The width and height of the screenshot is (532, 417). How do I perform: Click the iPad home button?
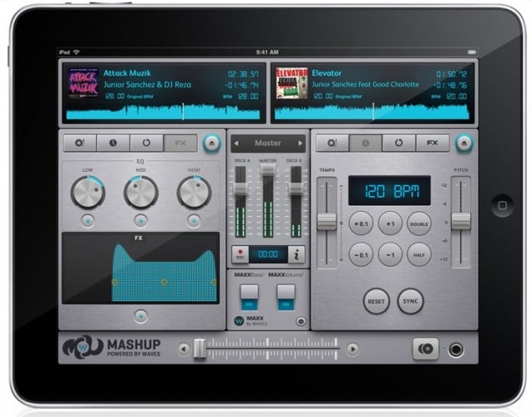pos(502,205)
